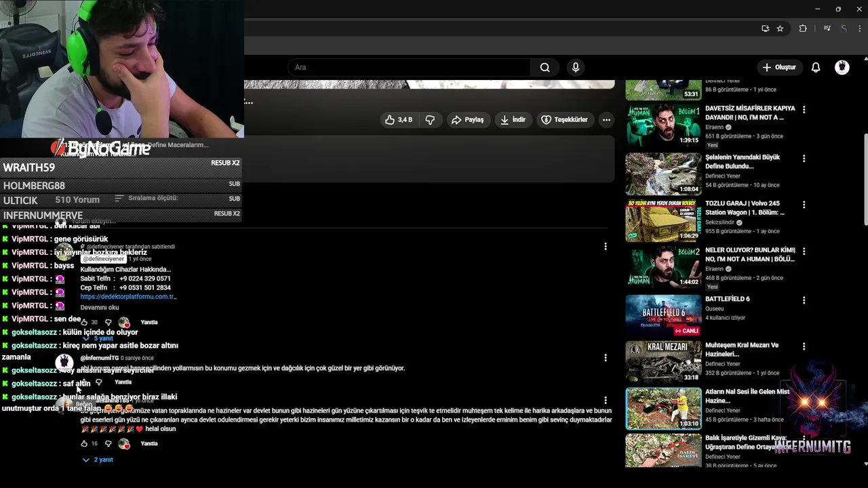Open the BATTLEFIELD 6 live stream thumbnail
This screenshot has width=868, height=488.
(x=663, y=315)
